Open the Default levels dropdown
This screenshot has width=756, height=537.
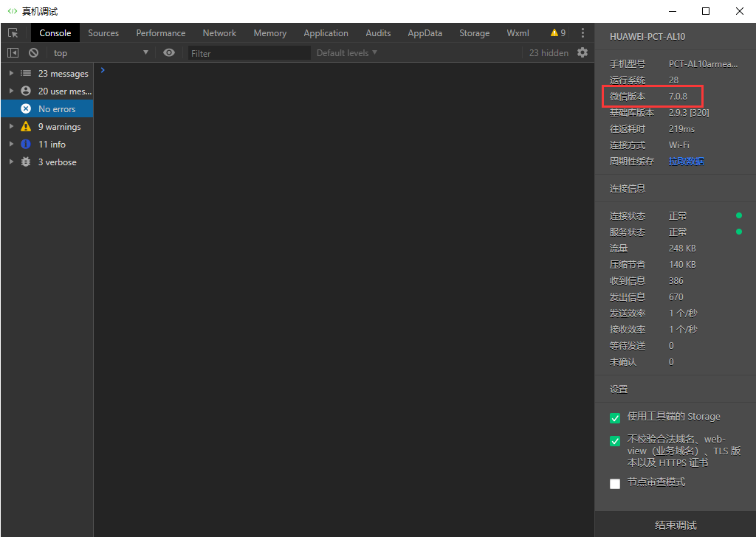click(347, 52)
